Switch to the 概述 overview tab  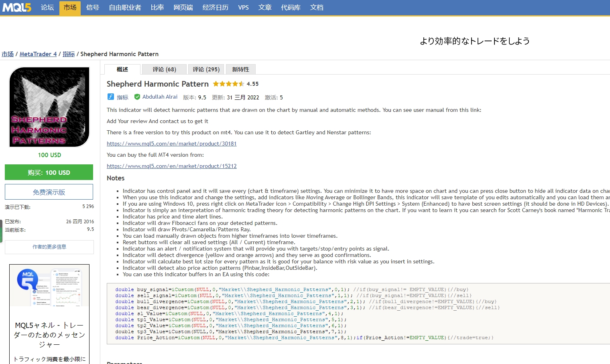tap(122, 69)
